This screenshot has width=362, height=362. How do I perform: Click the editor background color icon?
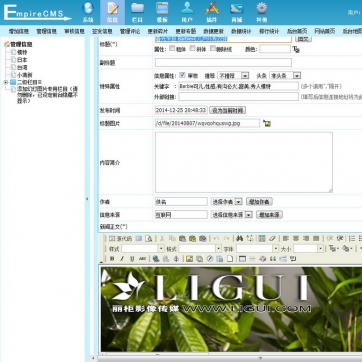tap(347, 249)
